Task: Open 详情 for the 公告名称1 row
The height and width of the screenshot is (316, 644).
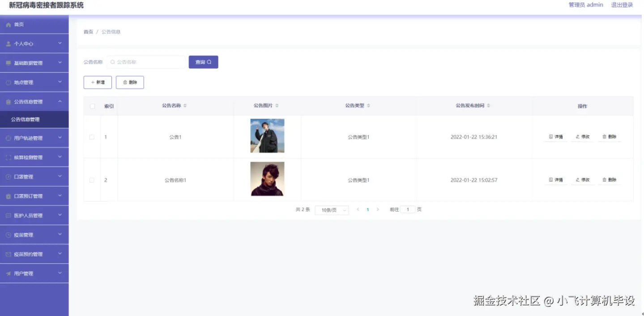Action: click(556, 180)
